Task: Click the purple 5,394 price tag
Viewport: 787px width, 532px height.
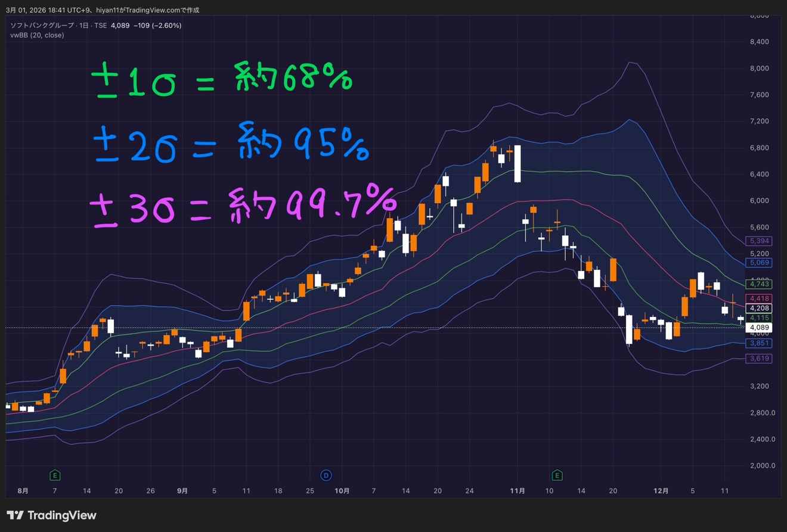Action: pos(760,241)
